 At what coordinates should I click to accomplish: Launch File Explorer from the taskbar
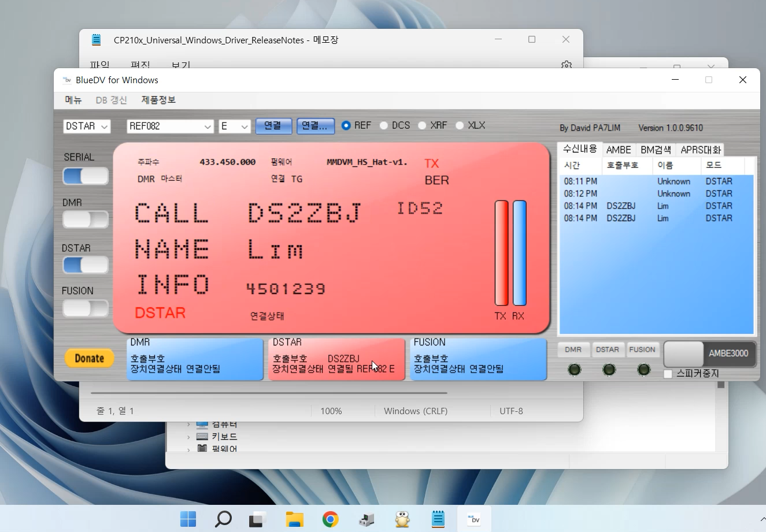294,519
